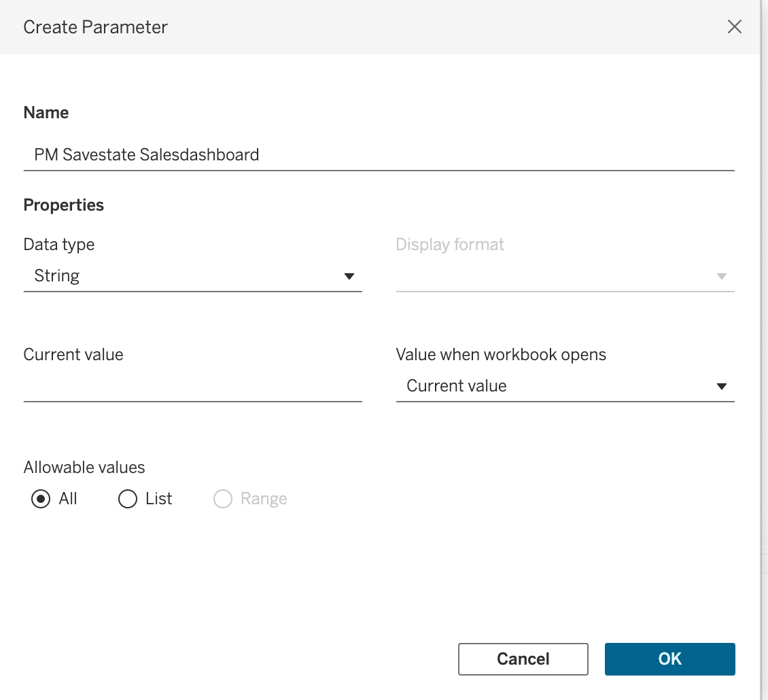Click the bold Name heading label
The image size is (768, 700).
tap(46, 113)
